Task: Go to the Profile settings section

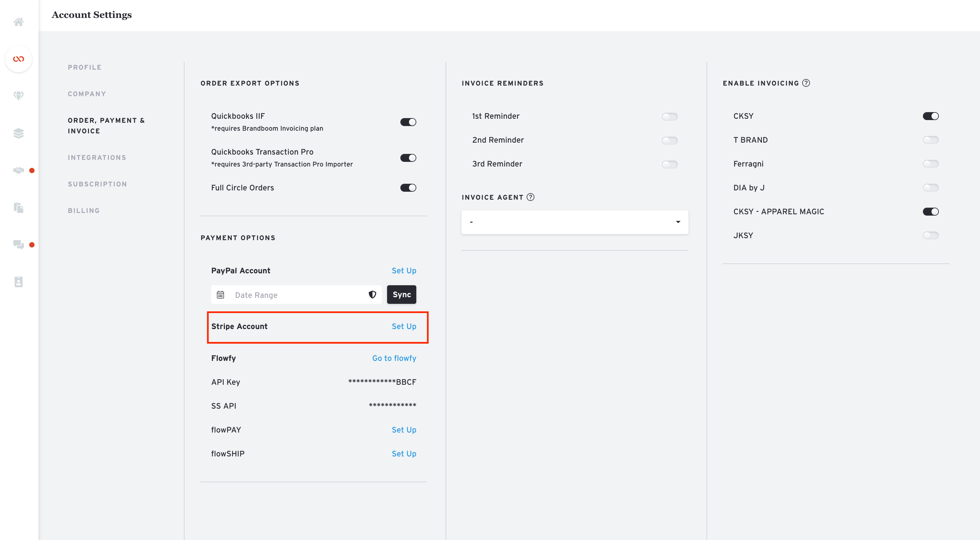Action: click(85, 67)
